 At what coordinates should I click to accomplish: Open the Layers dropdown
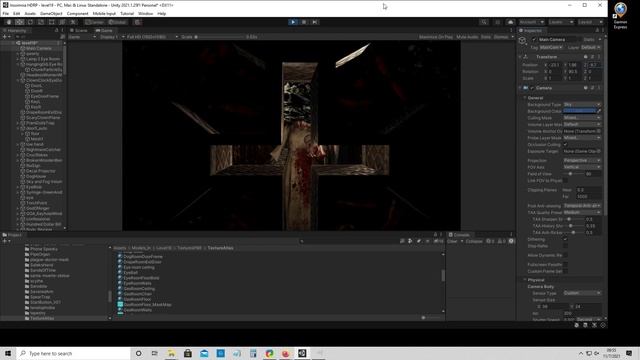click(561, 22)
